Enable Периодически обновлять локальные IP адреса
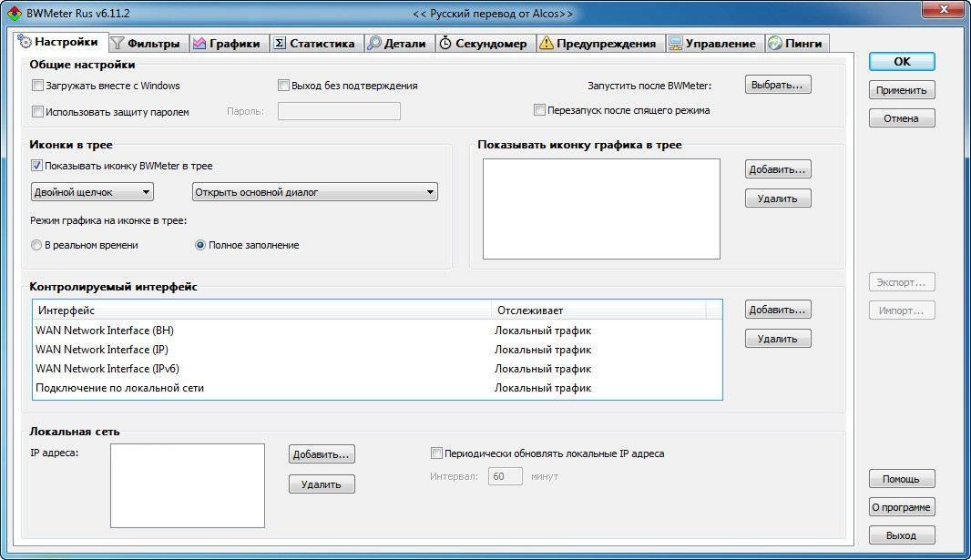 (436, 453)
